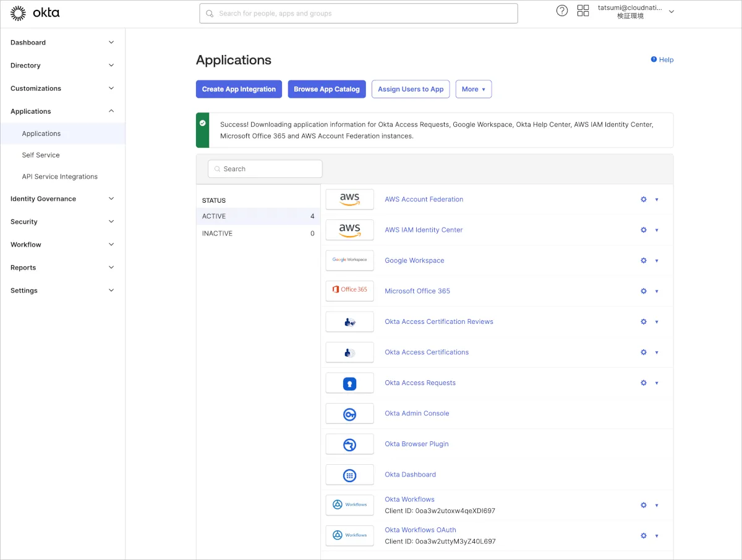Click the Okta Dashboard grid logo

(x=349, y=475)
